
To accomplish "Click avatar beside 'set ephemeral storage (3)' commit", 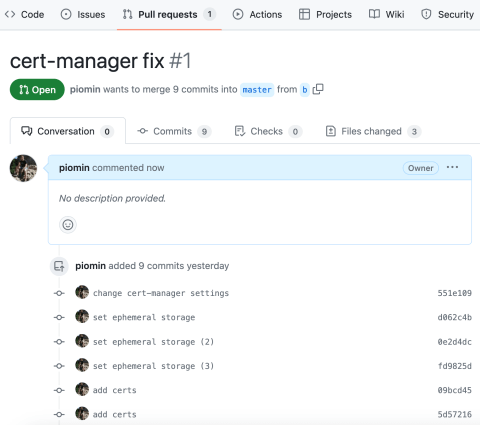I will (x=82, y=365).
